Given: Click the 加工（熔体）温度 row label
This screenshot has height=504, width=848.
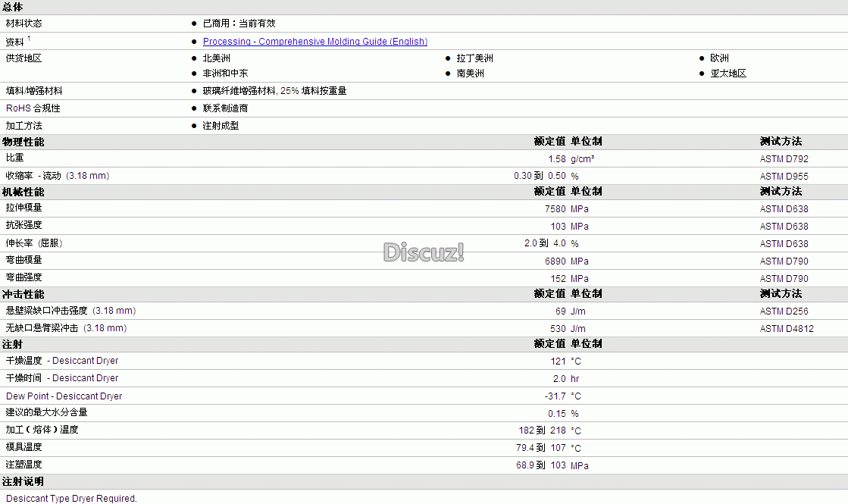Looking at the screenshot, I should coord(42,430).
